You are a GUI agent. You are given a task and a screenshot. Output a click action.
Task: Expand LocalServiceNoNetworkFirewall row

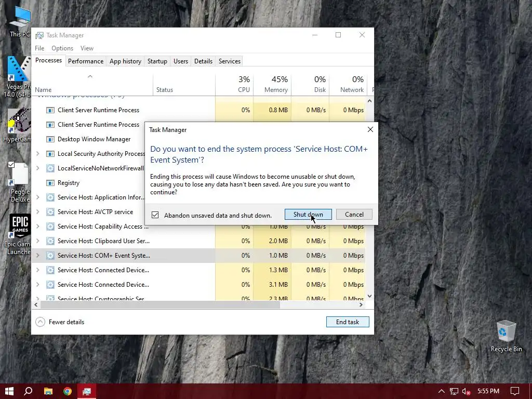(37, 168)
